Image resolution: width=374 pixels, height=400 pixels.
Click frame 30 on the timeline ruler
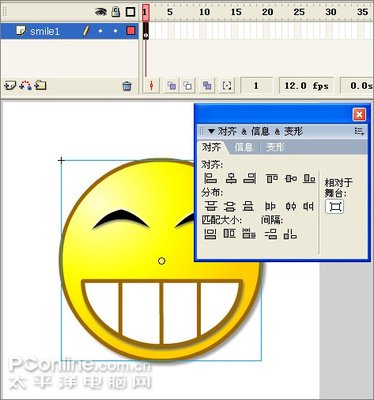pyautogui.click(x=330, y=12)
